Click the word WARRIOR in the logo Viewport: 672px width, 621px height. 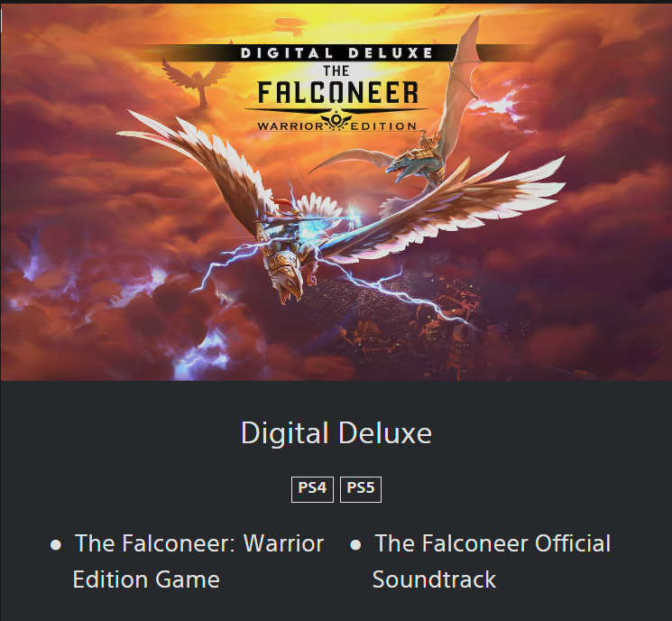[290, 126]
